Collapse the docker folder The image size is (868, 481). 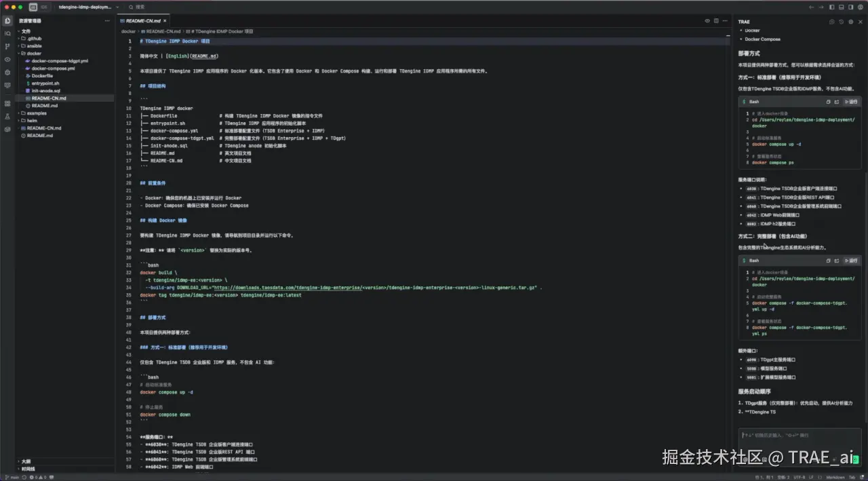(x=34, y=53)
